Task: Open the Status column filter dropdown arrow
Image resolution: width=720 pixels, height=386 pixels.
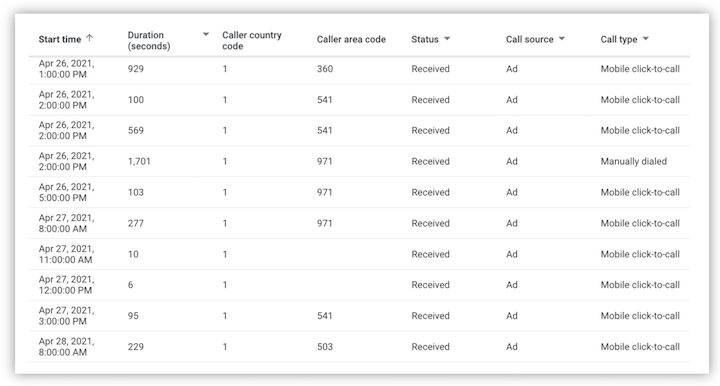Action: point(447,39)
